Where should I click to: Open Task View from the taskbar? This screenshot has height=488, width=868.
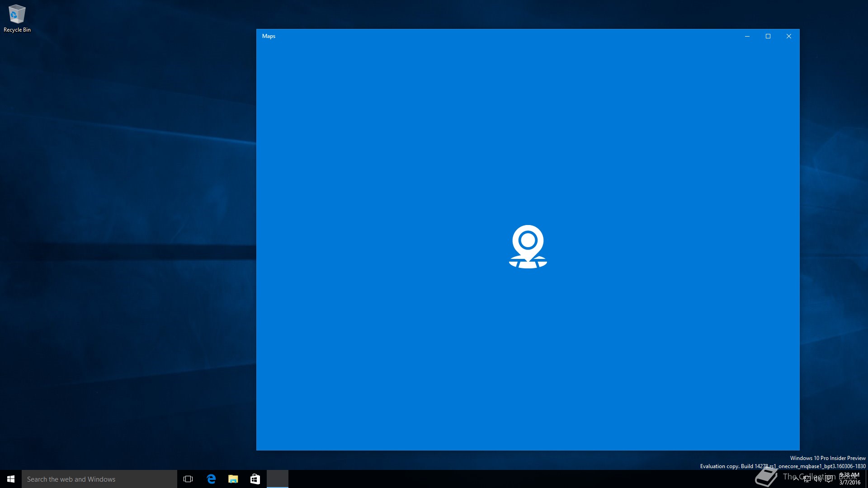click(x=188, y=479)
